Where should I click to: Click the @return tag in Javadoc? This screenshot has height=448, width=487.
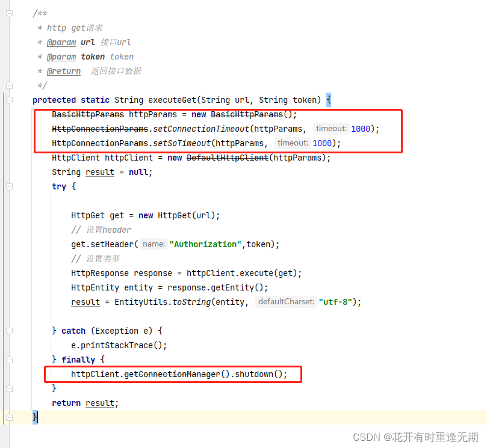click(x=64, y=71)
